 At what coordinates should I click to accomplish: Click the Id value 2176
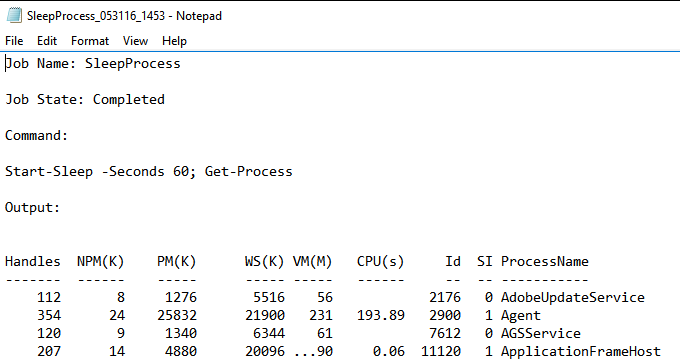pos(445,297)
